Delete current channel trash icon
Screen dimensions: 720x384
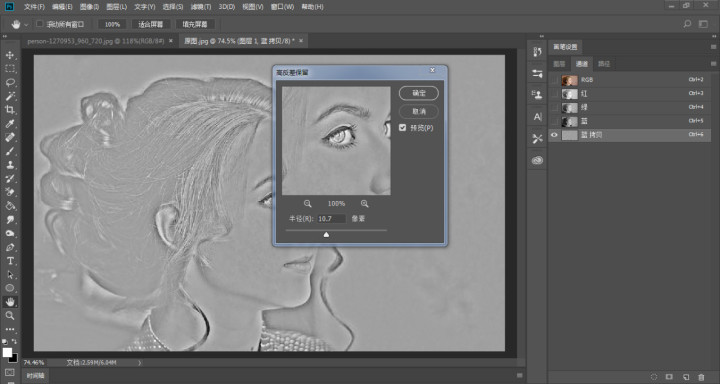701,377
